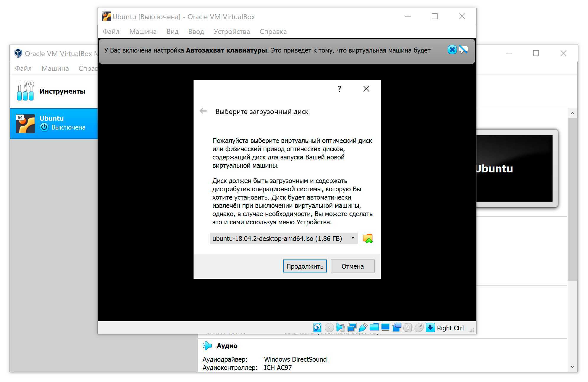This screenshot has width=588, height=382.
Task: Open Машина menu in VirtualBox Manager
Action: tap(55, 68)
